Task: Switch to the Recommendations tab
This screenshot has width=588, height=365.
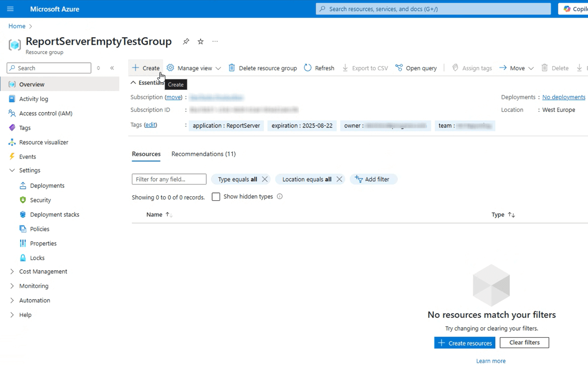Action: (203, 154)
